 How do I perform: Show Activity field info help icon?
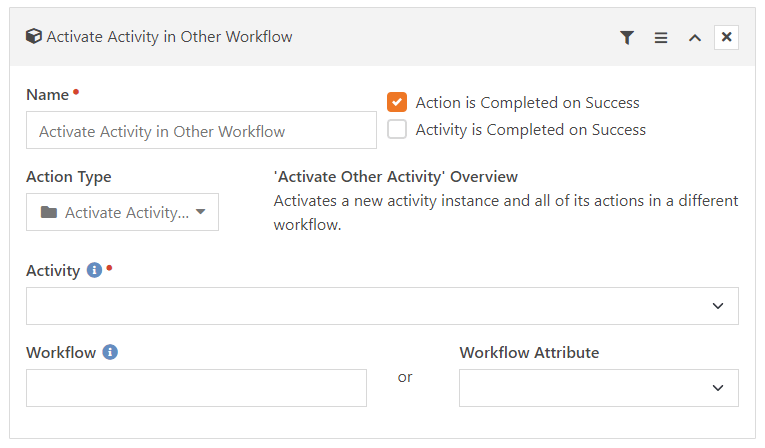[94, 270]
